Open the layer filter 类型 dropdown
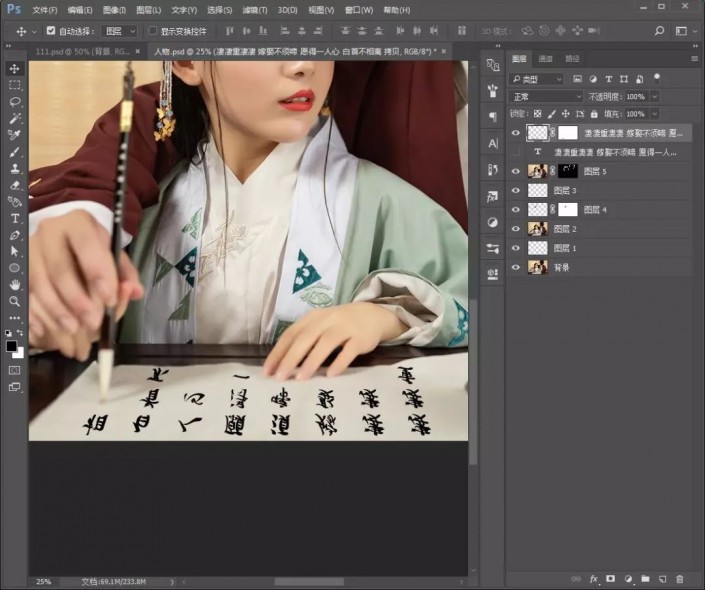The image size is (705, 590). 536,79
